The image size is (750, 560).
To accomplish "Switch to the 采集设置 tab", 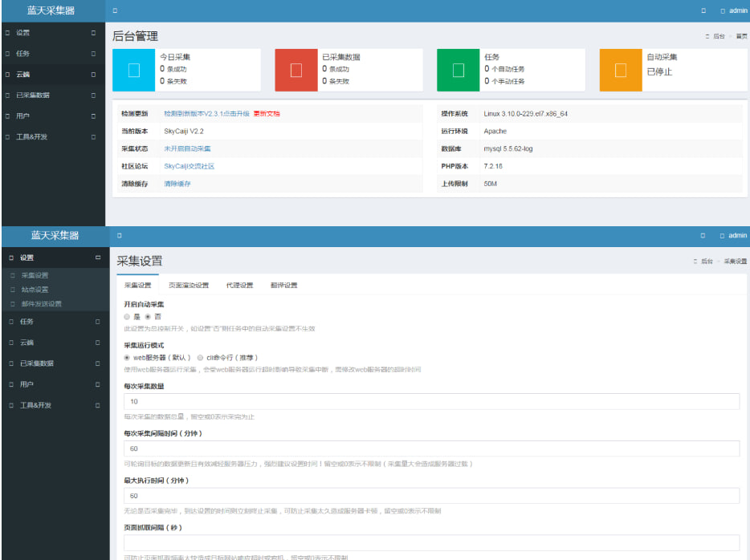I will [138, 286].
